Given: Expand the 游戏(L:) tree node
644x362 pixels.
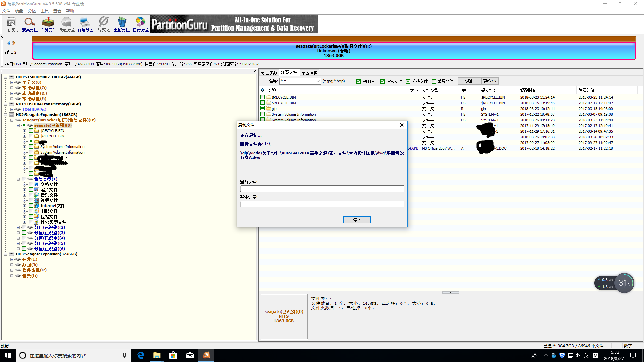Looking at the screenshot, I should (12, 276).
